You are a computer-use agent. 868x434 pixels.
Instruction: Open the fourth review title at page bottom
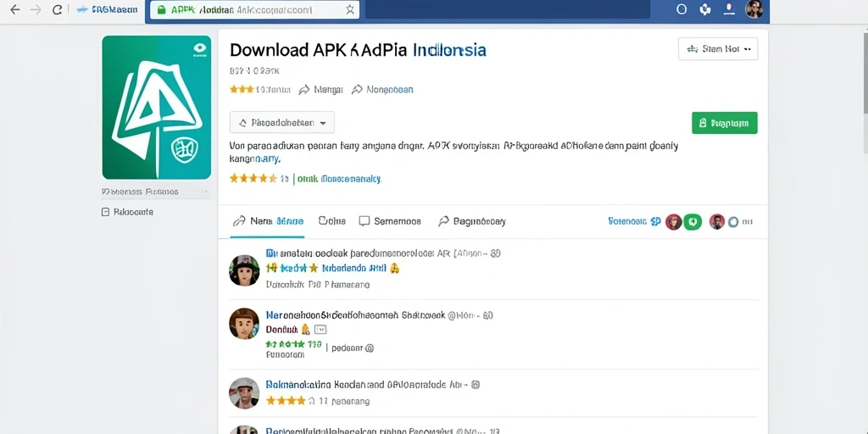[383, 431]
